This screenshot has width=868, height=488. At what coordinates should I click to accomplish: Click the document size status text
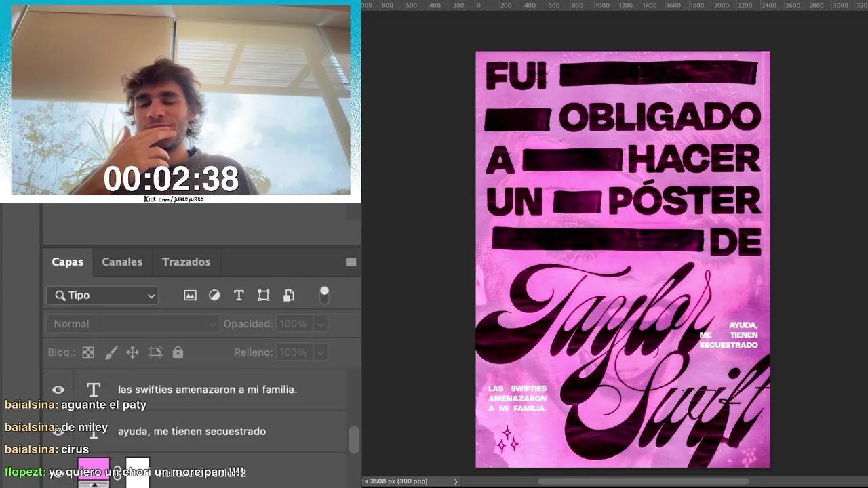396,481
